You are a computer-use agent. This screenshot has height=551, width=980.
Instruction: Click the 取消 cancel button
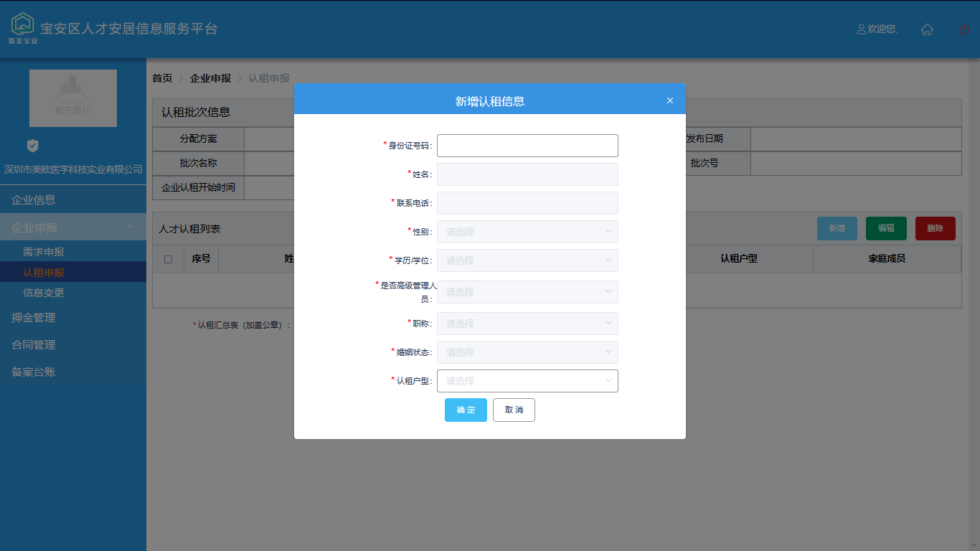514,410
